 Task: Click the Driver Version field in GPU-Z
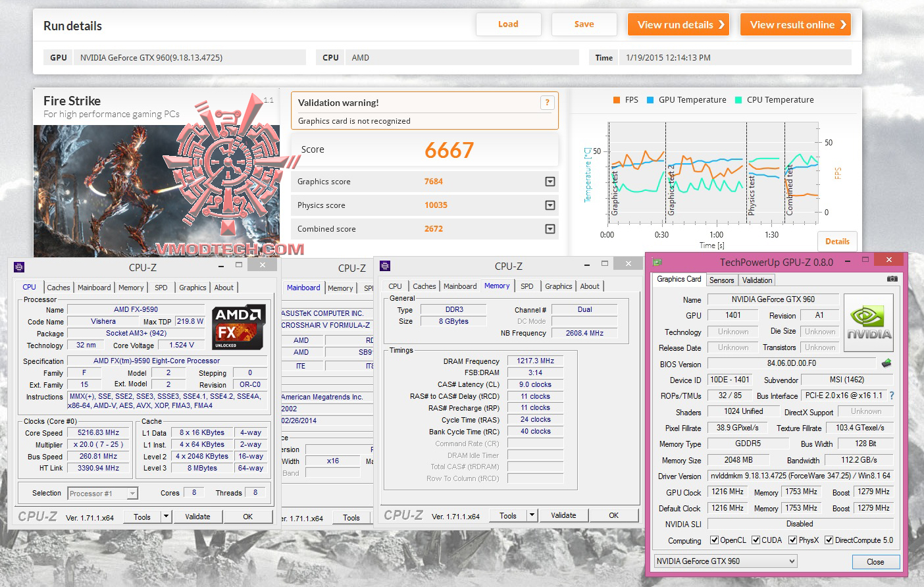pos(800,476)
